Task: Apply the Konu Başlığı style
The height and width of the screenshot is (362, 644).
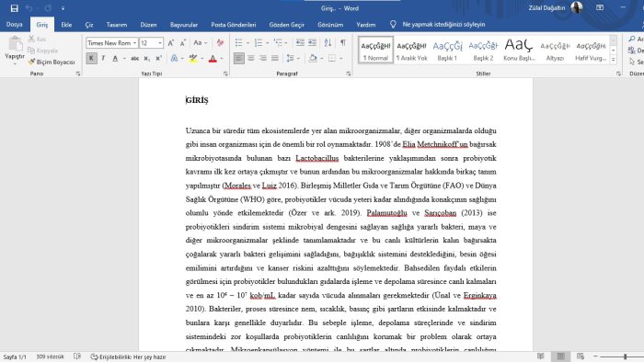Action: (519, 50)
